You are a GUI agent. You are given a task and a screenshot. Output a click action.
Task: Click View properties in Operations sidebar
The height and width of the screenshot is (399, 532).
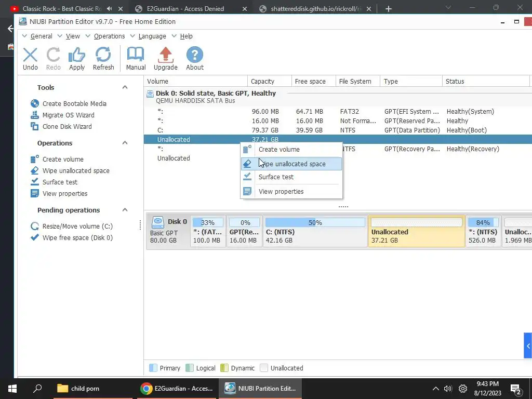59,193
